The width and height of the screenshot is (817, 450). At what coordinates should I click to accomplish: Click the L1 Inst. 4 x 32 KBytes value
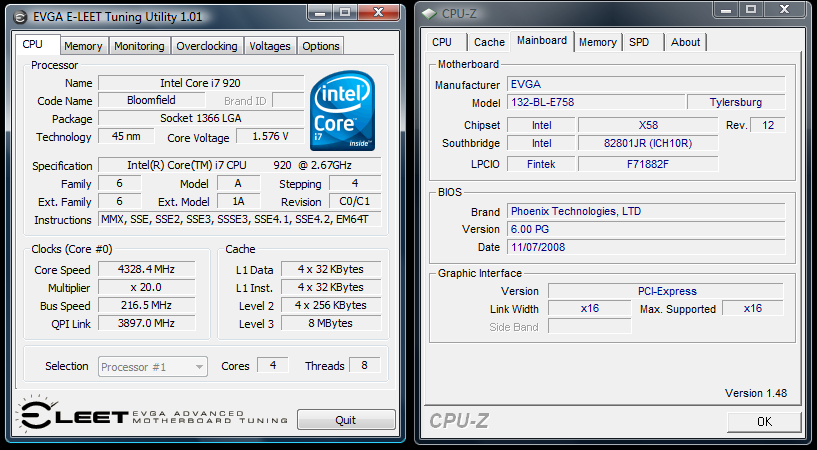tap(331, 288)
